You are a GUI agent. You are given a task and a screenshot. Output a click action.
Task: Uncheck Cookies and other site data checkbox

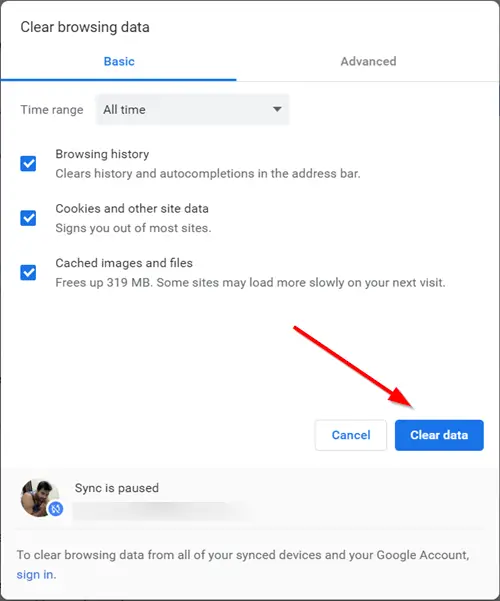(28, 218)
